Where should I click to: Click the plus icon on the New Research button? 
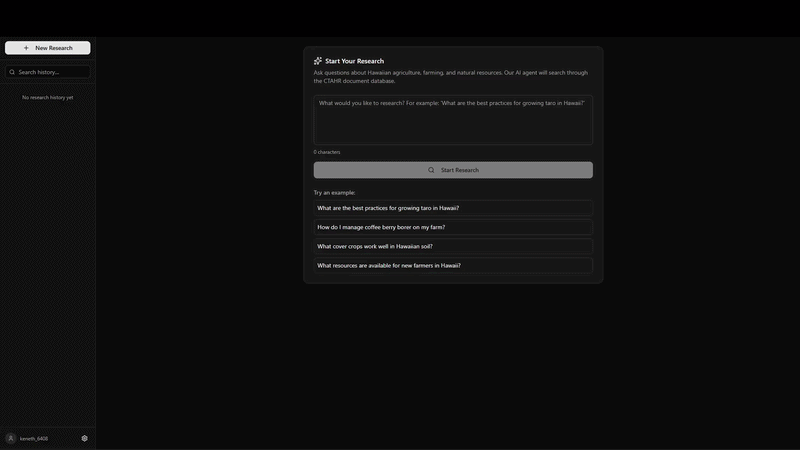(x=26, y=48)
